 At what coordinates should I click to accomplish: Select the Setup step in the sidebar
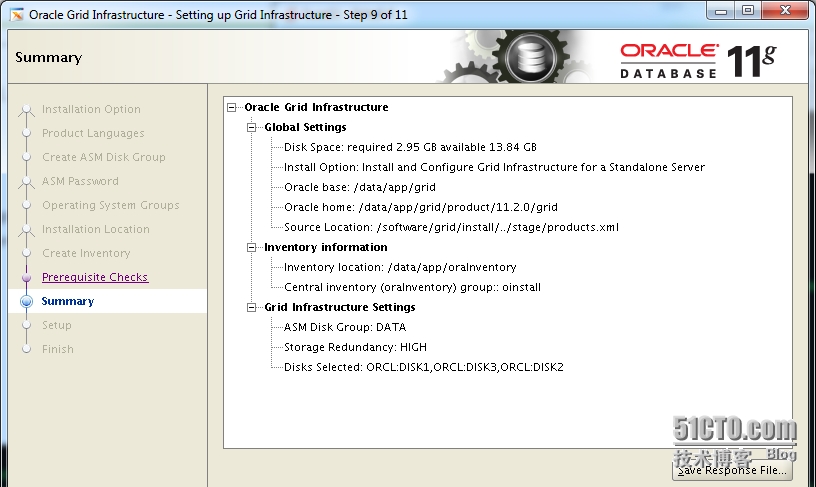pyautogui.click(x=57, y=325)
